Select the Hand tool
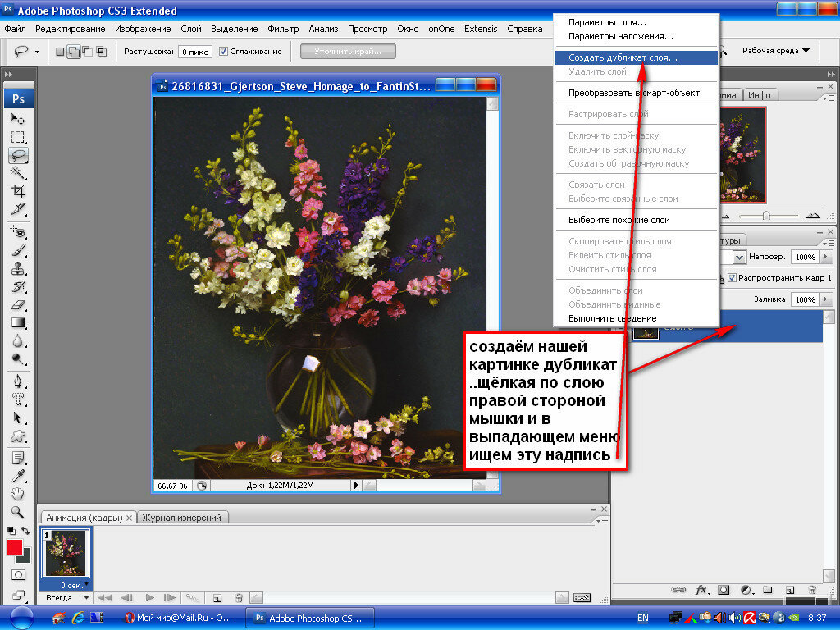This screenshot has width=840, height=630. tap(17, 493)
